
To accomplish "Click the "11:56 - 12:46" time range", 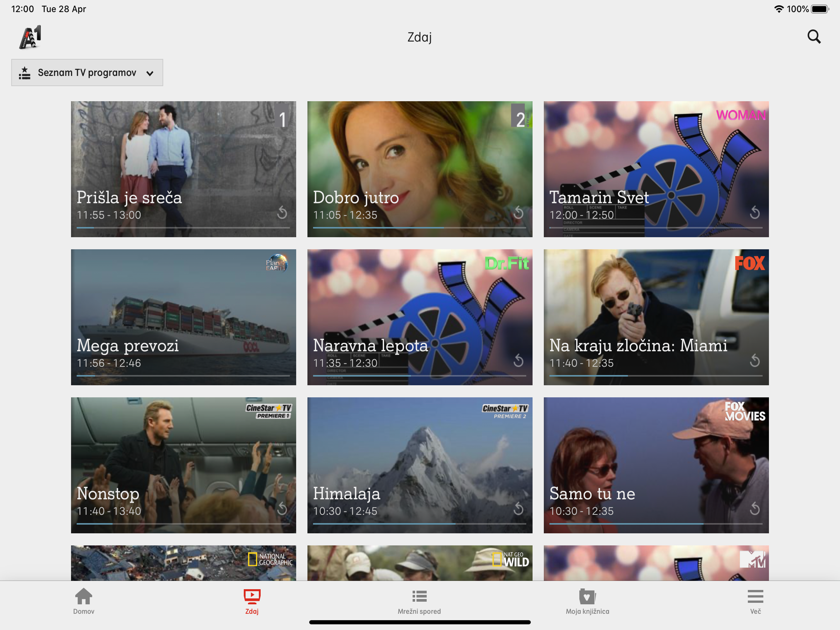I will pyautogui.click(x=109, y=363).
